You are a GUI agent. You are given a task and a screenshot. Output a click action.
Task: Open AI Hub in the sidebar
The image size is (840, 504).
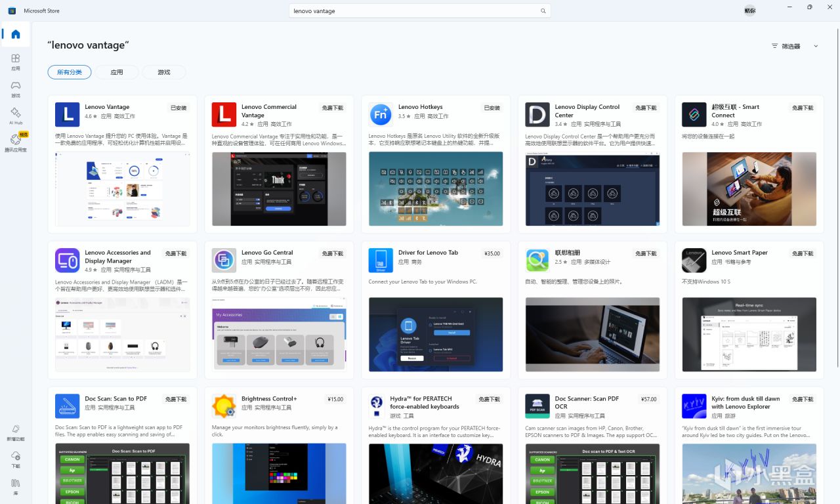[x=16, y=116]
